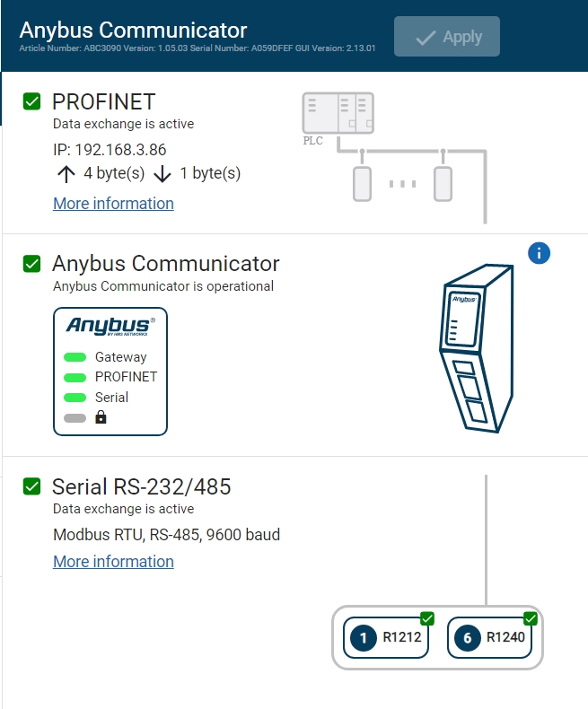Image resolution: width=588 pixels, height=709 pixels.
Task: Click the Gateway green status LED
Action: pos(75,357)
